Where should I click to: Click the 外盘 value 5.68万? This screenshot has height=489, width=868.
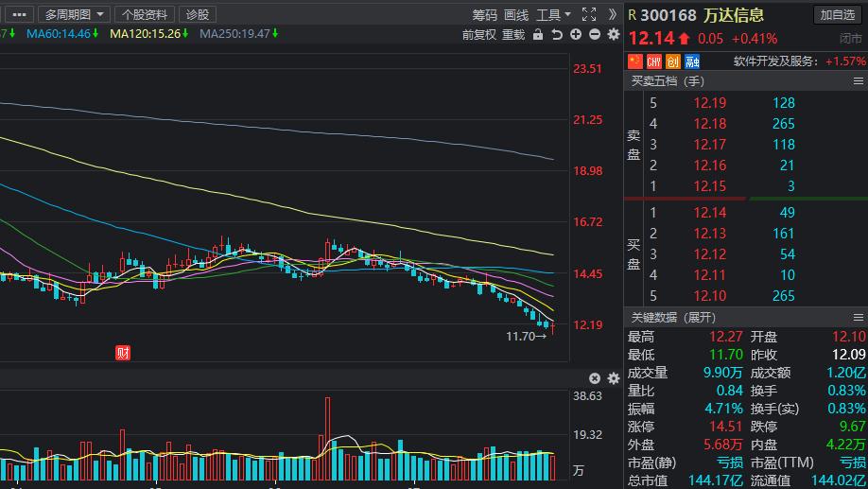pyautogui.click(x=723, y=445)
